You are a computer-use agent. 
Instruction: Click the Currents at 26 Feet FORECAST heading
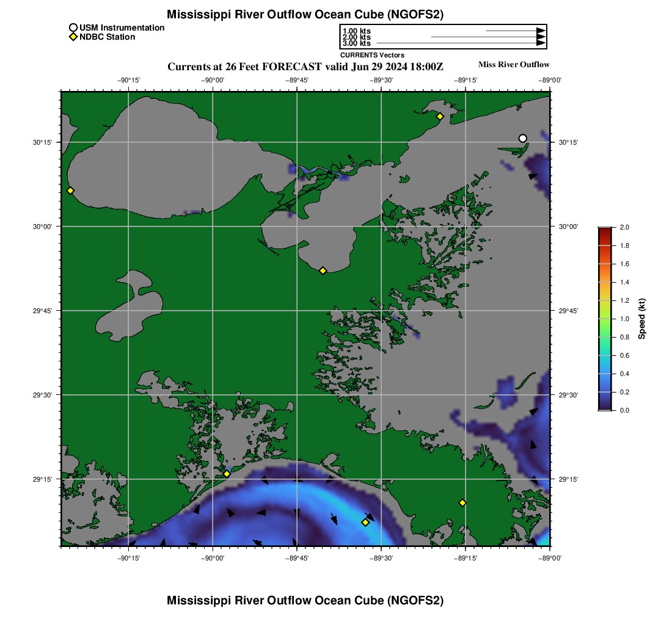(x=305, y=67)
